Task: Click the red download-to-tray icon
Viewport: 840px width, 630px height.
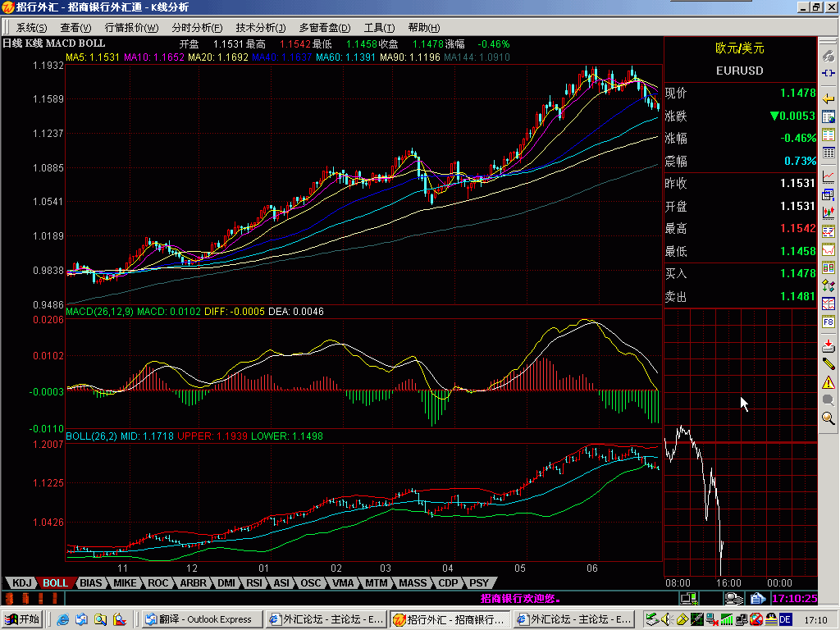Action: pos(829,345)
